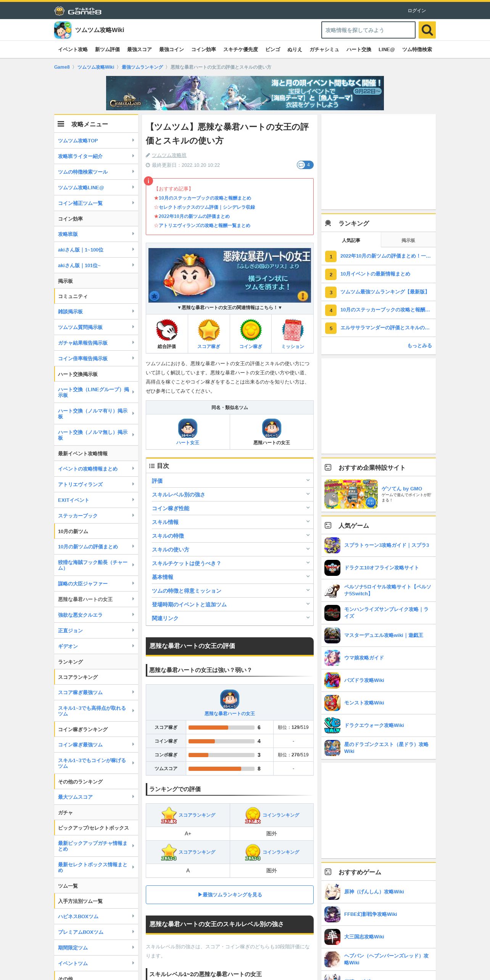Click the tsum icon in evaluation table
Viewport: 490px width, 980px height.
click(230, 699)
